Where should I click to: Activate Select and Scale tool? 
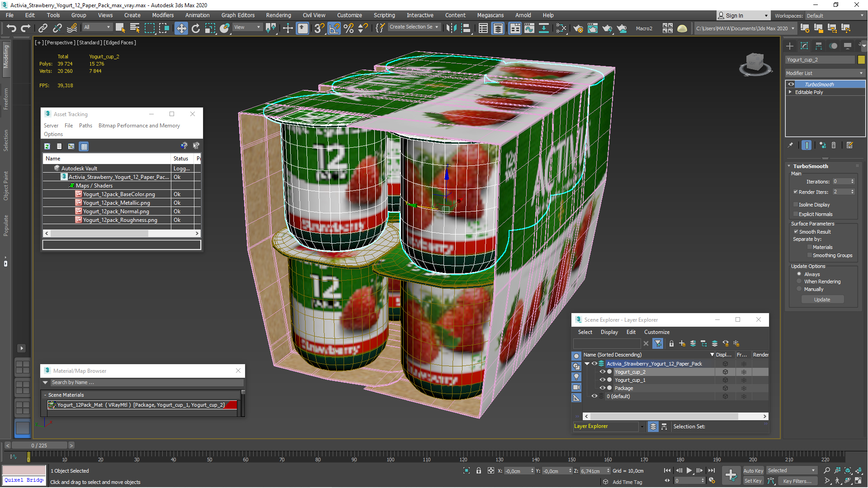210,28
